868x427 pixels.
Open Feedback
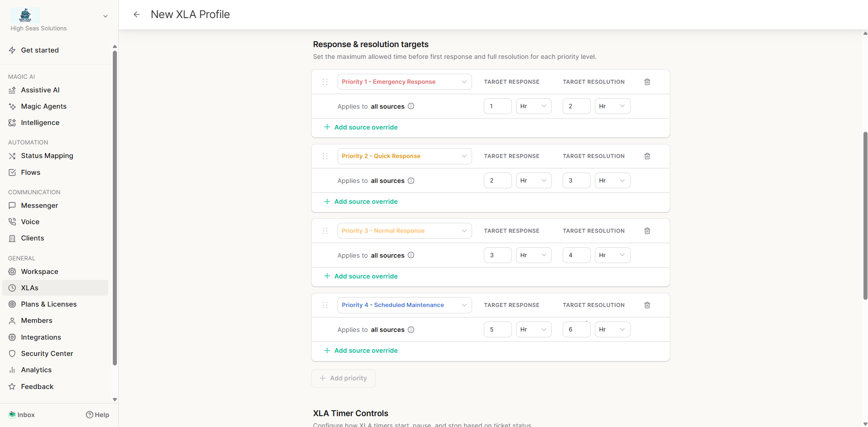tap(55, 387)
